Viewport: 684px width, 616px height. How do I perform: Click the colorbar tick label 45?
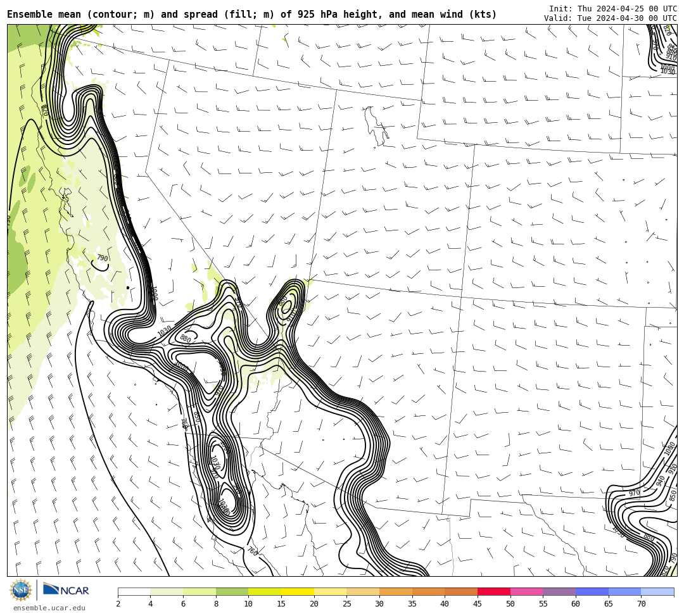tap(478, 604)
